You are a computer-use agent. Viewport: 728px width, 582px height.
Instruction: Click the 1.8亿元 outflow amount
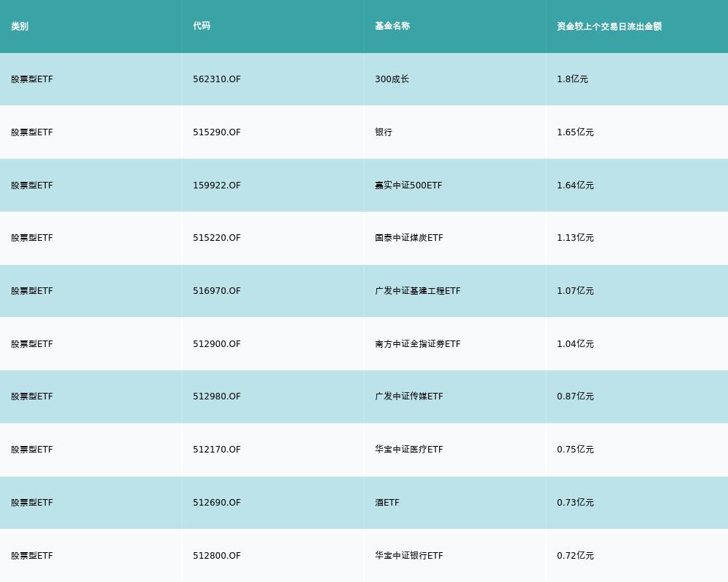[x=572, y=79]
